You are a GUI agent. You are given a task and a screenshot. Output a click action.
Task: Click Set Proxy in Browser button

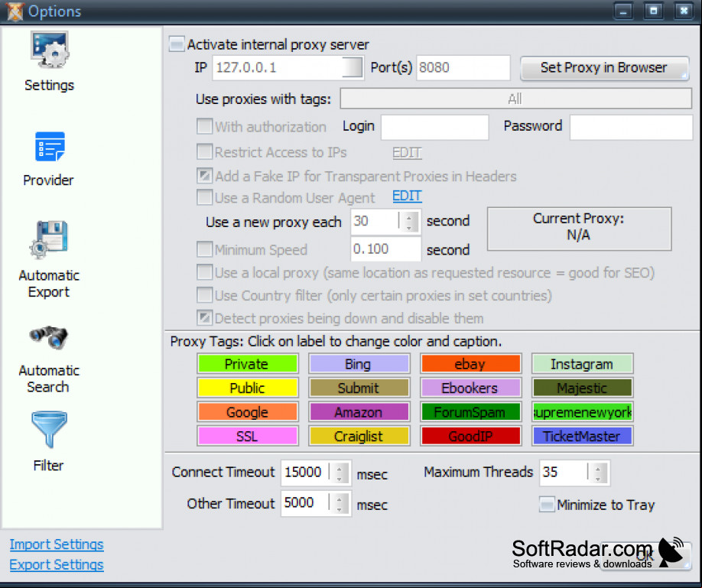(604, 68)
